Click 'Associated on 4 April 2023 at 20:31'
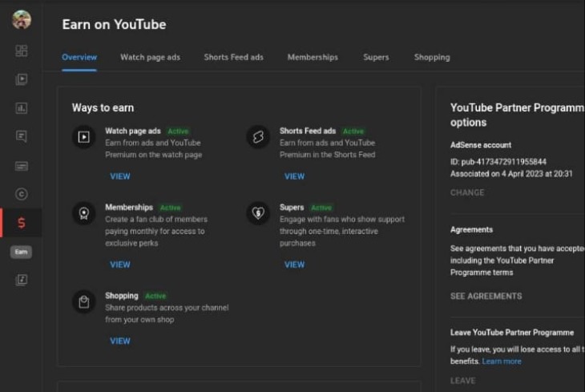Viewport: 585px width, 392px height. (x=511, y=174)
